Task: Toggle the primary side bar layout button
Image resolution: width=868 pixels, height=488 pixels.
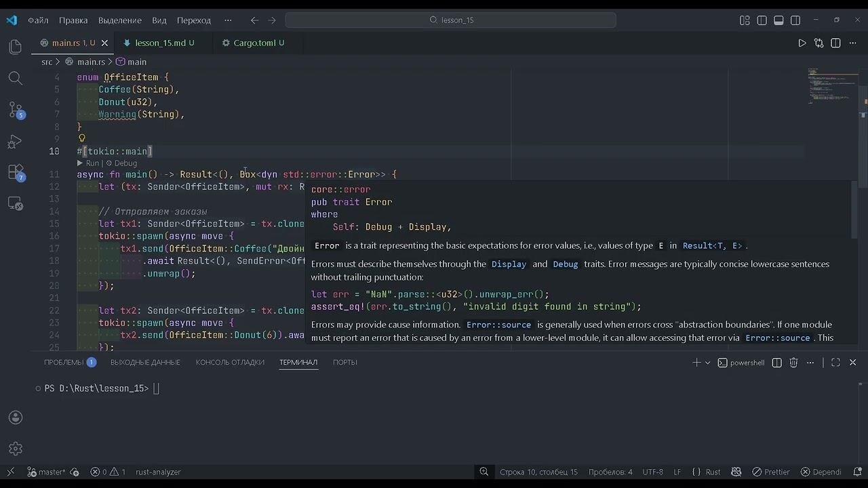Action: 762,20
